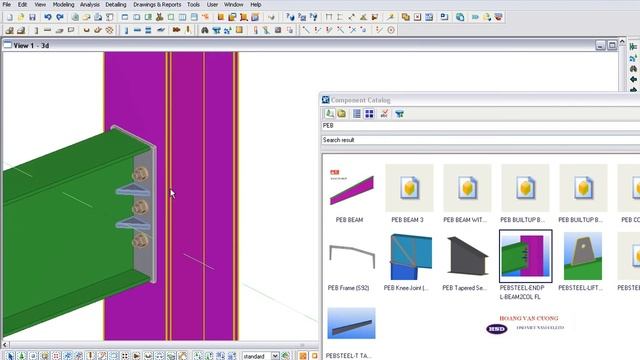Toggle orange snap switch beside standard dropdown

pyautogui.click(x=303, y=356)
